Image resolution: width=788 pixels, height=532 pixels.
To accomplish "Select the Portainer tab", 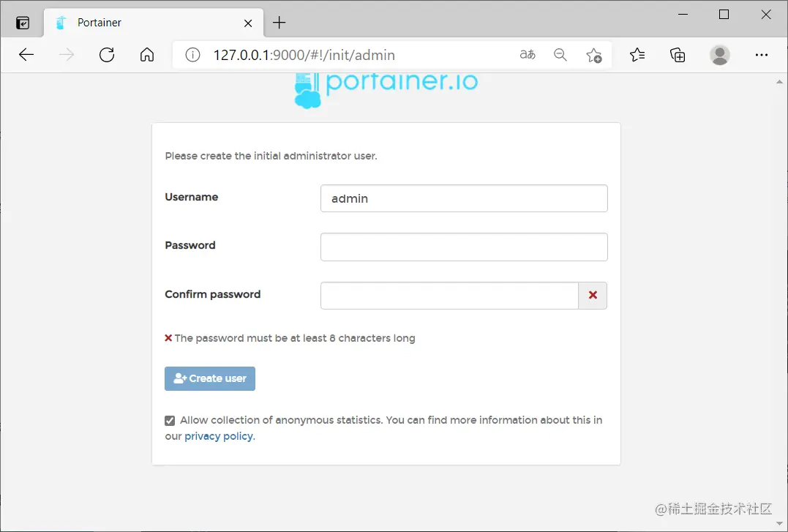I will (x=154, y=23).
